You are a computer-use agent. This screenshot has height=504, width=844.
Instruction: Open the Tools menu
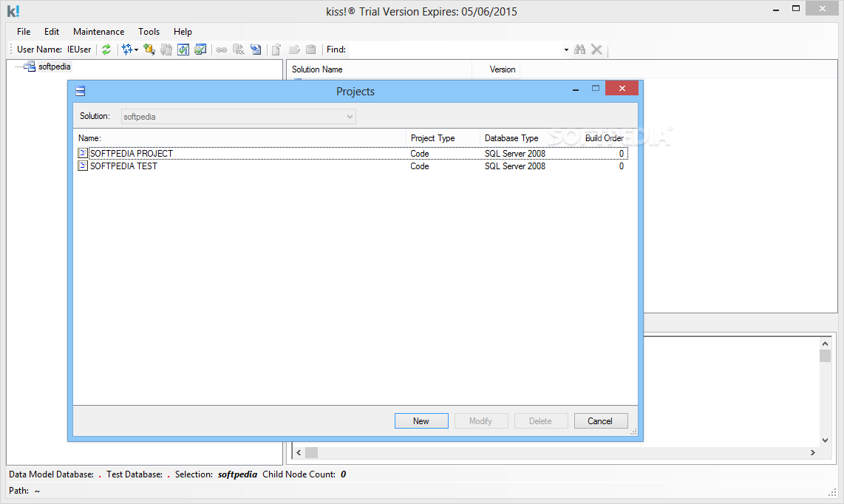(149, 32)
